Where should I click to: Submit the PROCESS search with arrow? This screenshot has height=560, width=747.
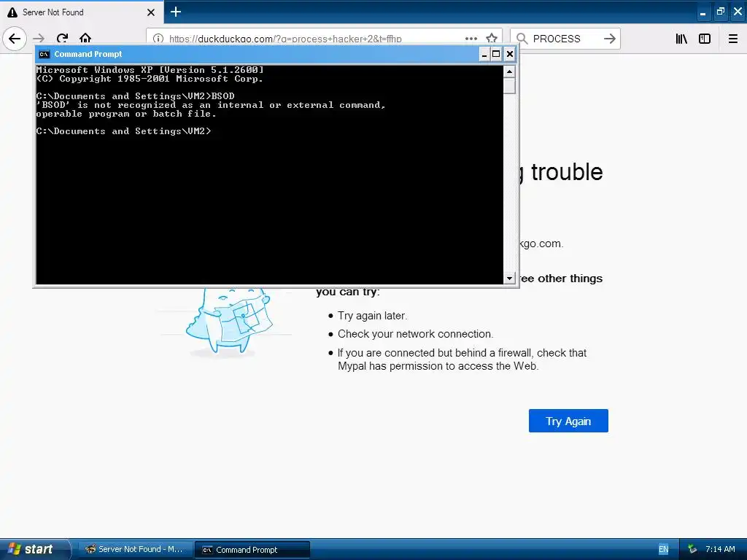pyautogui.click(x=610, y=39)
